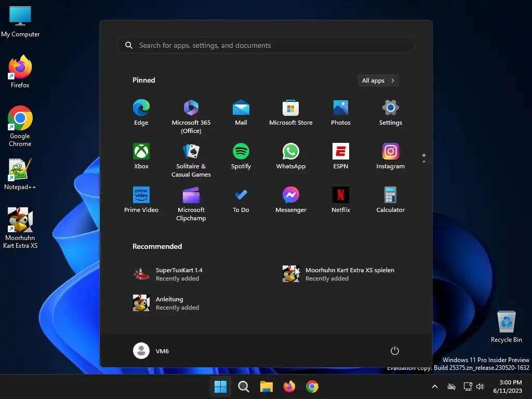Image resolution: width=532 pixels, height=399 pixels.
Task: Click the volume speaker tray icon
Action: click(480, 387)
